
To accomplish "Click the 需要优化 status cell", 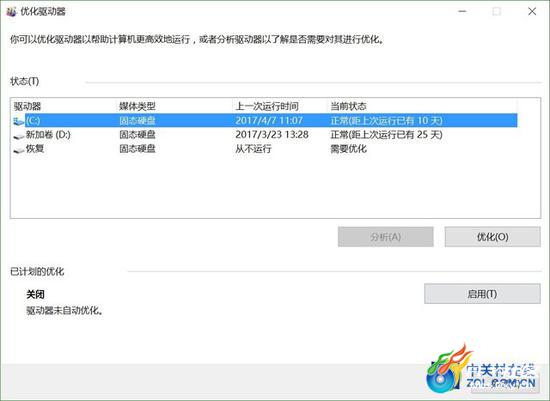I will tap(348, 149).
